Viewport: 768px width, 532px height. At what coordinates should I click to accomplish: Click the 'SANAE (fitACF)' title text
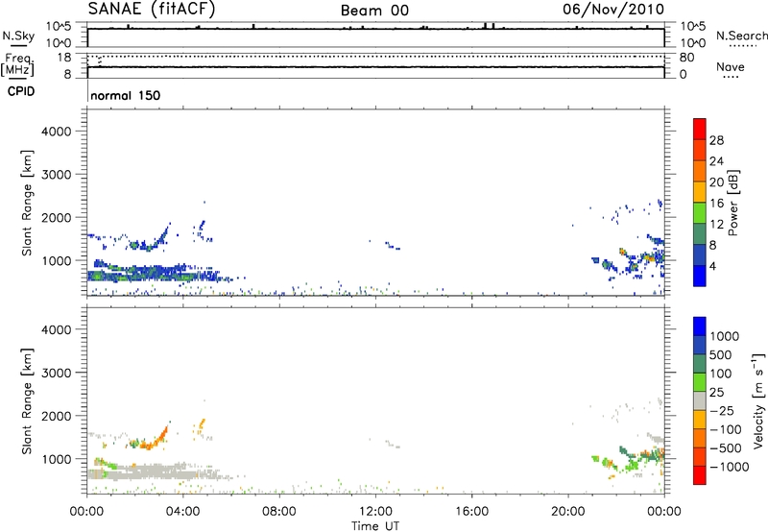(x=152, y=9)
